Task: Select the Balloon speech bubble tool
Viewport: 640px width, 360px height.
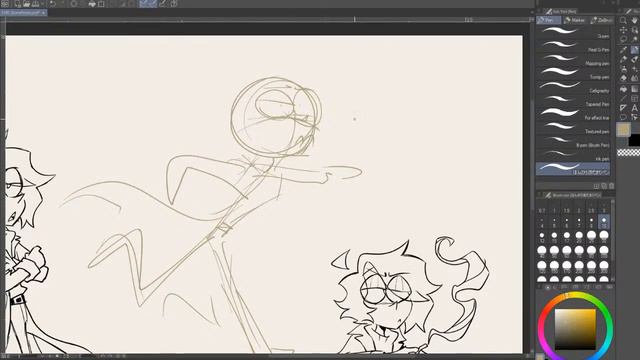Action: pyautogui.click(x=623, y=118)
